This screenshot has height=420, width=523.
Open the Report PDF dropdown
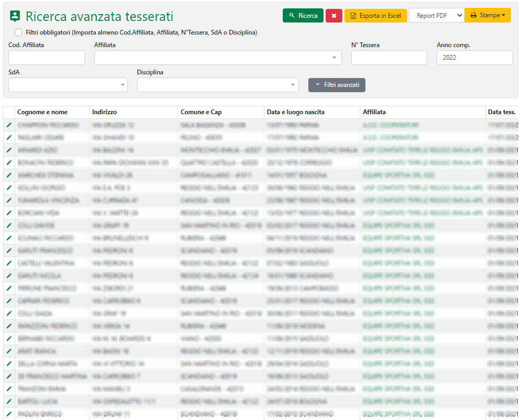[436, 16]
